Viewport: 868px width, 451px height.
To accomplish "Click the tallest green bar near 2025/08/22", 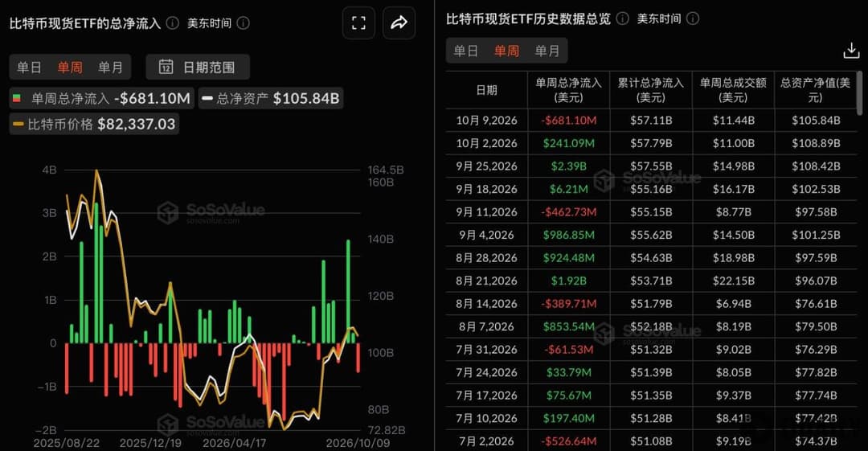I will click(x=96, y=273).
